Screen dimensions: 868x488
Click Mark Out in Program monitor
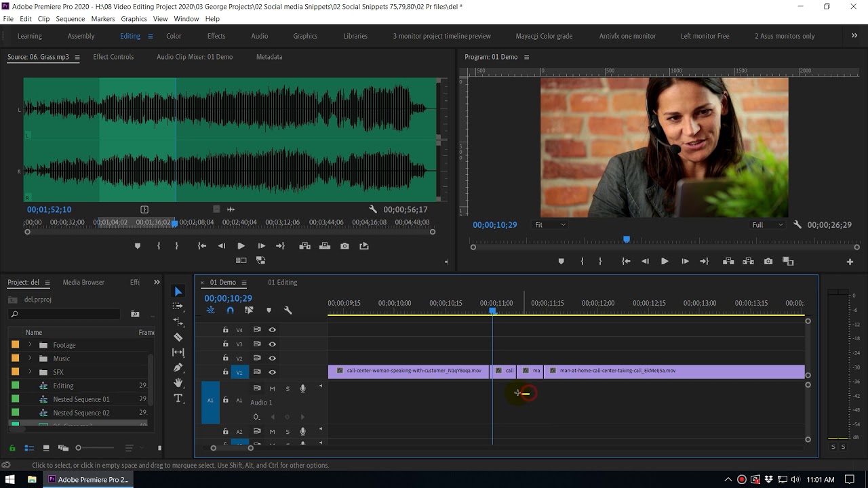pos(600,262)
